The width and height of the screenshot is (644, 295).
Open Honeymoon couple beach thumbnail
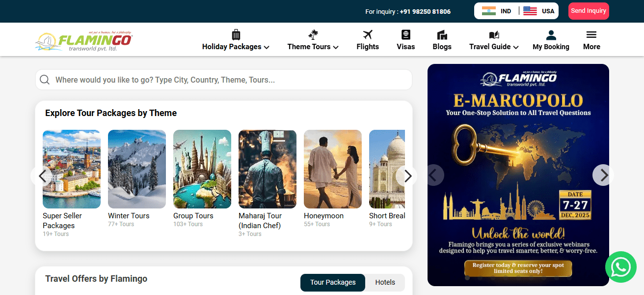(333, 169)
